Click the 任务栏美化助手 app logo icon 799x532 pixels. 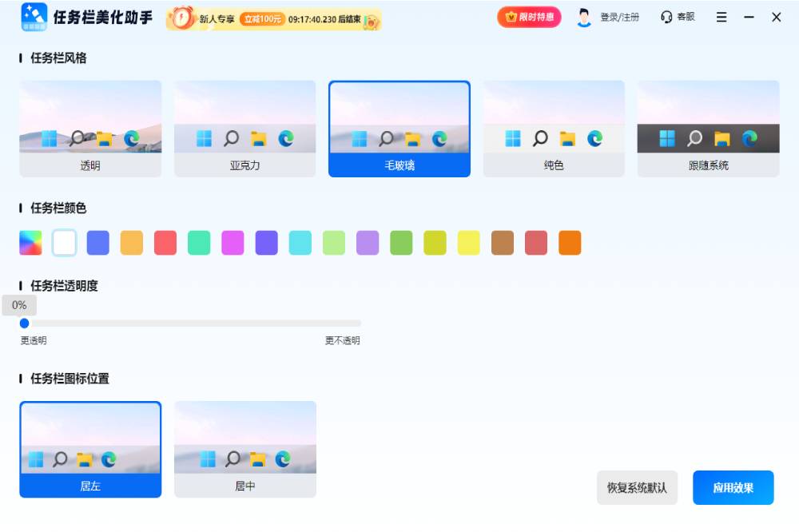[x=34, y=17]
